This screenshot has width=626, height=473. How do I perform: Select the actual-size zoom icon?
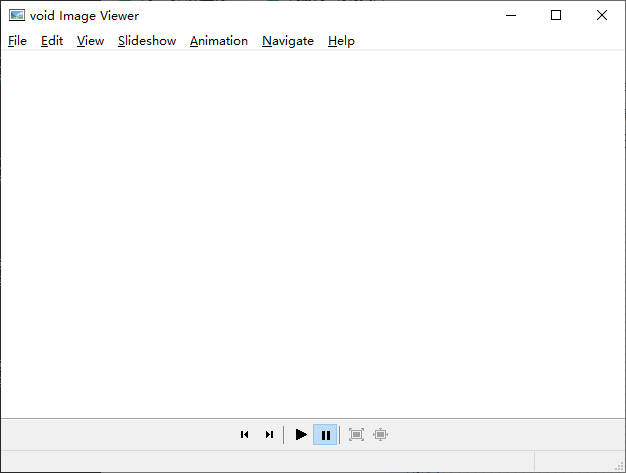(x=380, y=434)
